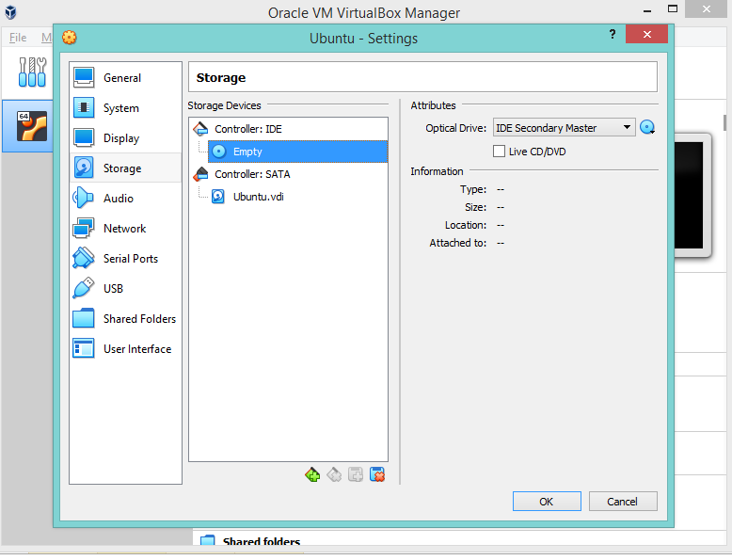Viewport: 732px width, 560px height.
Task: Open the Display settings category
Action: [125, 138]
